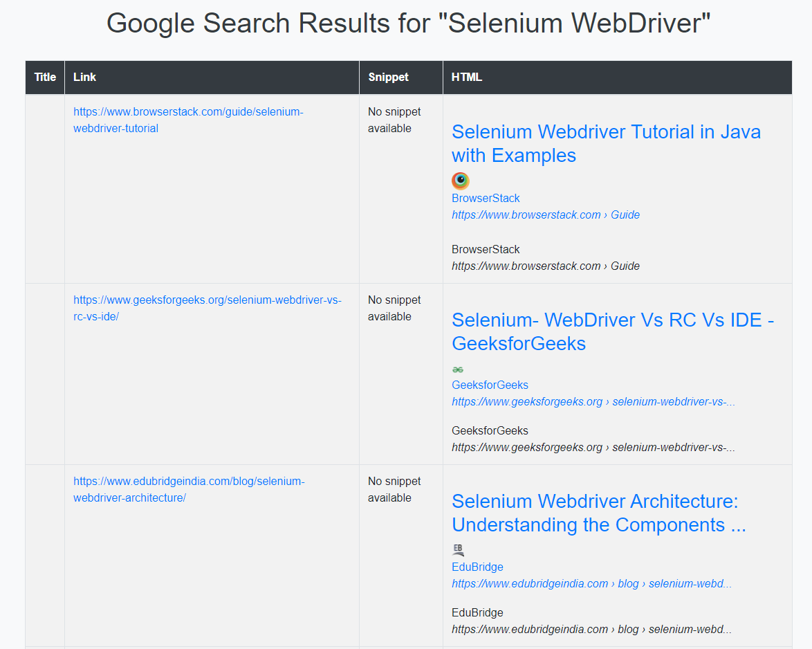
Task: Click the blue EduBridge site name link
Action: click(477, 567)
